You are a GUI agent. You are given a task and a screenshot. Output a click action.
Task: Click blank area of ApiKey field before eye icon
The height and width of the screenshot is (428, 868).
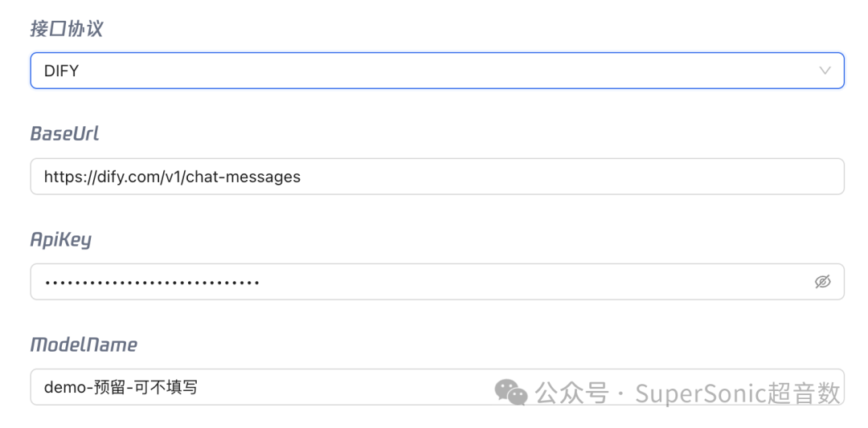coord(531,282)
